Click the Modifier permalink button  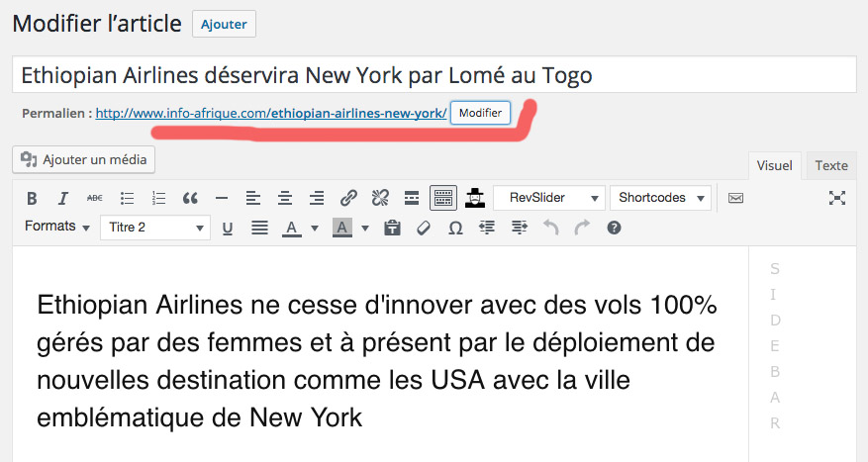pos(480,114)
